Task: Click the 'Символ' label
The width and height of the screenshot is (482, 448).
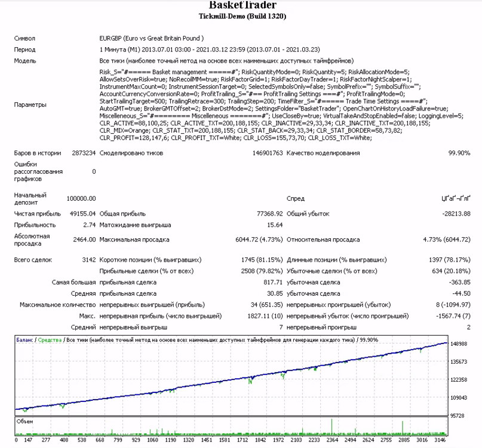Action: 24,38
